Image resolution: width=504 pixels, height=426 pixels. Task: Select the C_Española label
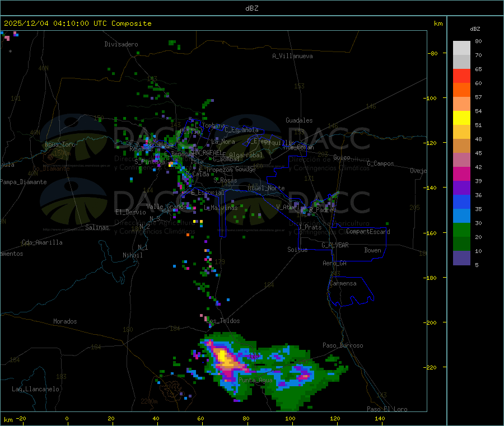click(x=242, y=130)
